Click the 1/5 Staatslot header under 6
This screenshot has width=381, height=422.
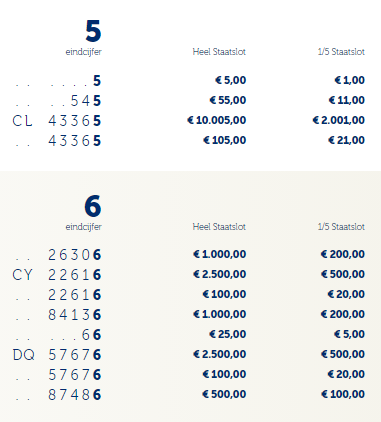pos(341,227)
